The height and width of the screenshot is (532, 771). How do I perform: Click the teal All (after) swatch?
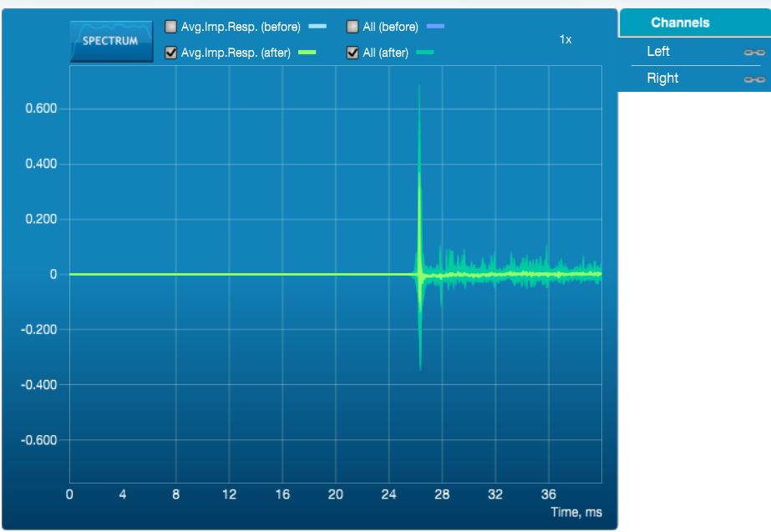pyautogui.click(x=425, y=52)
